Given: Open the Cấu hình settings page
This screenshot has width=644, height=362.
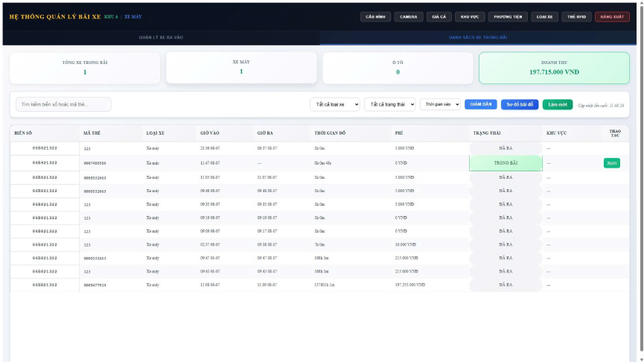Looking at the screenshot, I should [x=374, y=16].
